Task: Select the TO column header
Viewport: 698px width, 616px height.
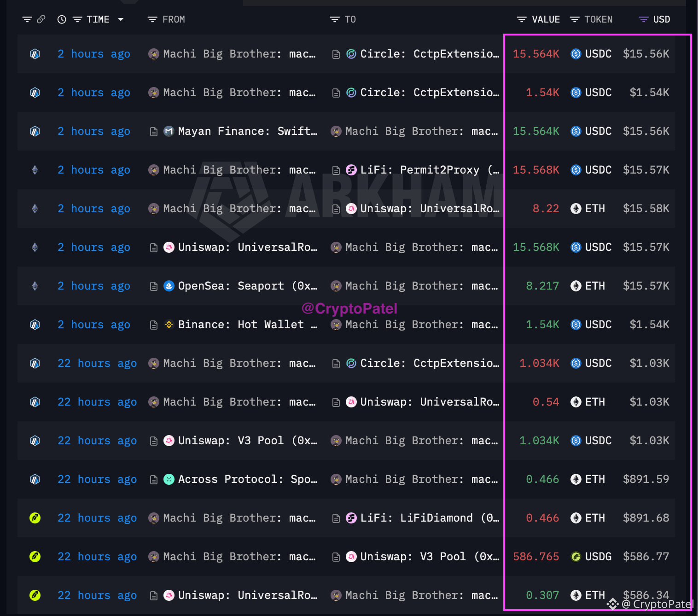Action: pos(350,19)
